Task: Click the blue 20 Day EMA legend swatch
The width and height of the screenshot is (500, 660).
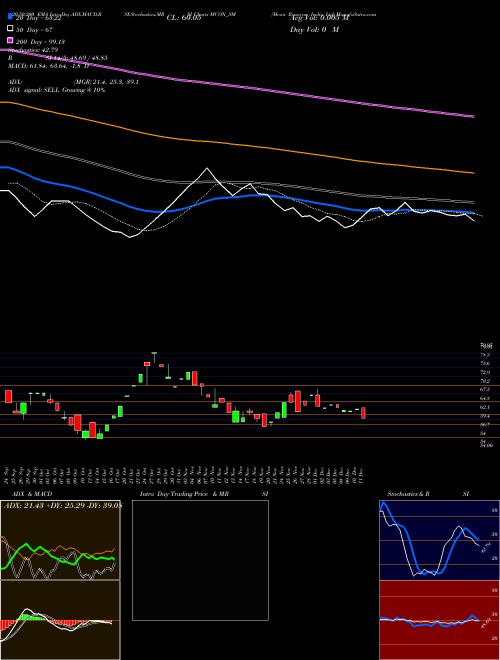Action: tap(10, 17)
